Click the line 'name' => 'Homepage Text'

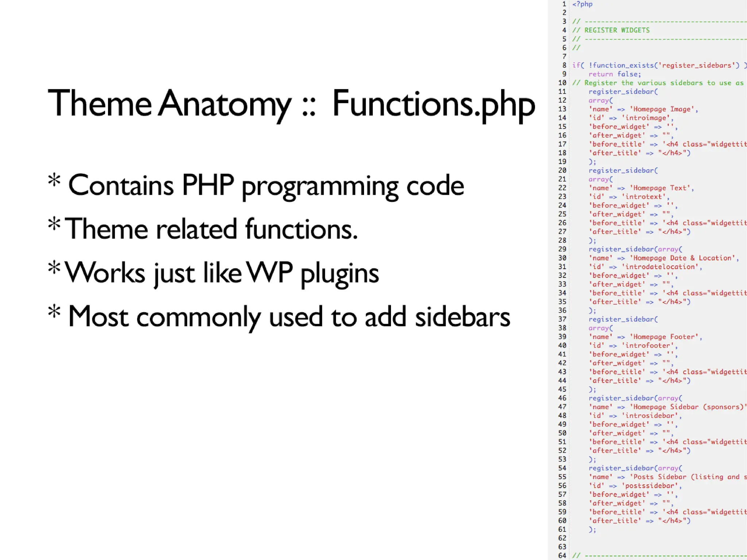(641, 188)
